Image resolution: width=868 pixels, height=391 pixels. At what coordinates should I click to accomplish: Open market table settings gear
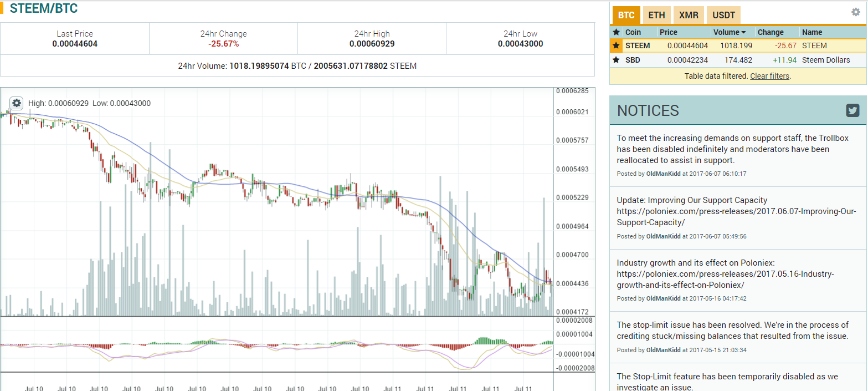coord(856,12)
